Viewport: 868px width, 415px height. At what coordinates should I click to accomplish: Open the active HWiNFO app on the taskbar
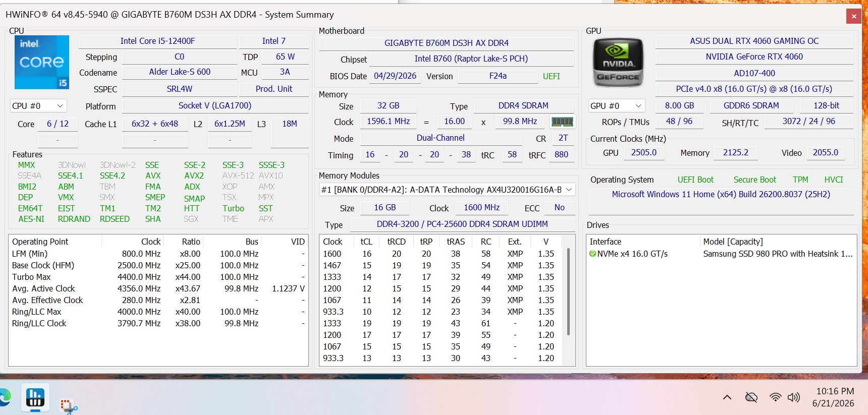[35, 397]
